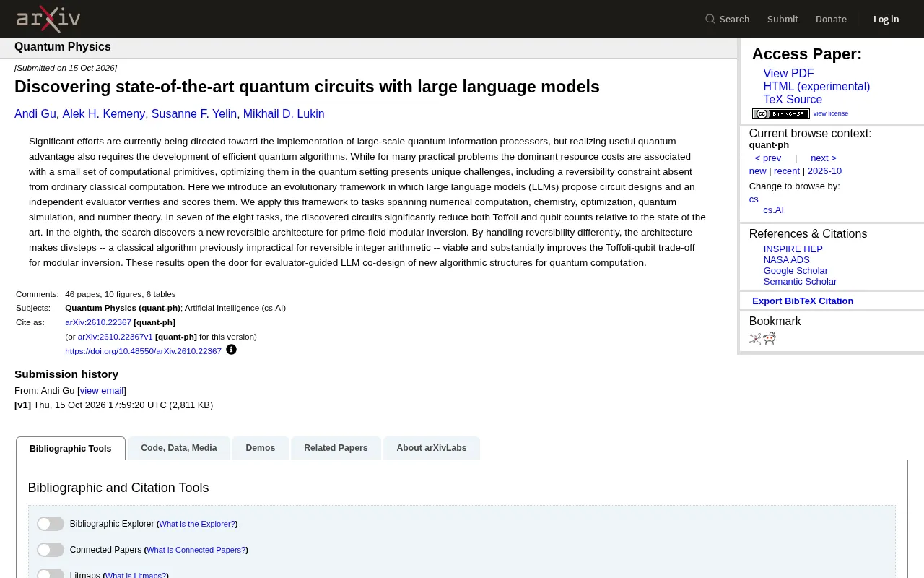
Task: Open Search via the magnifier icon
Action: click(710, 20)
